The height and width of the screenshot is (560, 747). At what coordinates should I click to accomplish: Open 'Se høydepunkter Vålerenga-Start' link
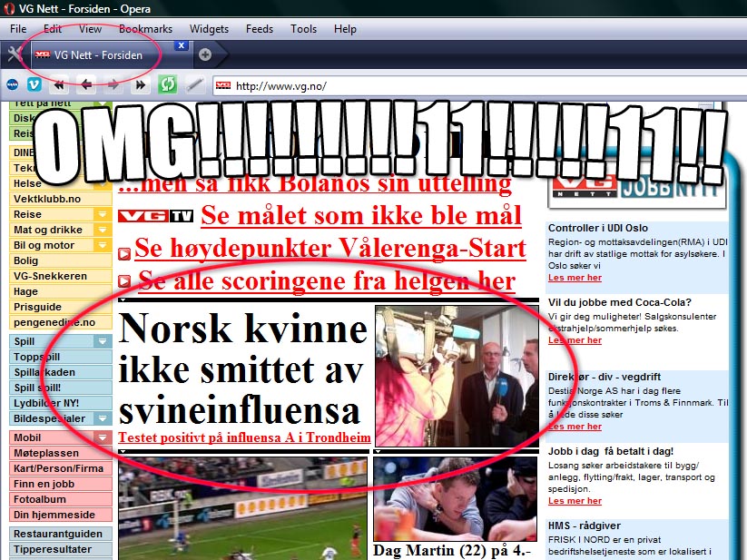coord(330,249)
